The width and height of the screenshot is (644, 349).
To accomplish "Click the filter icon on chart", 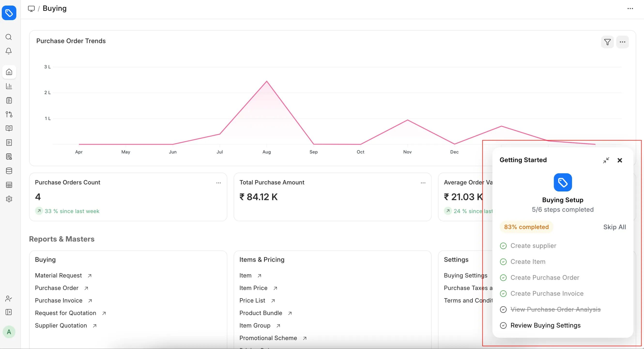I will click(x=607, y=42).
